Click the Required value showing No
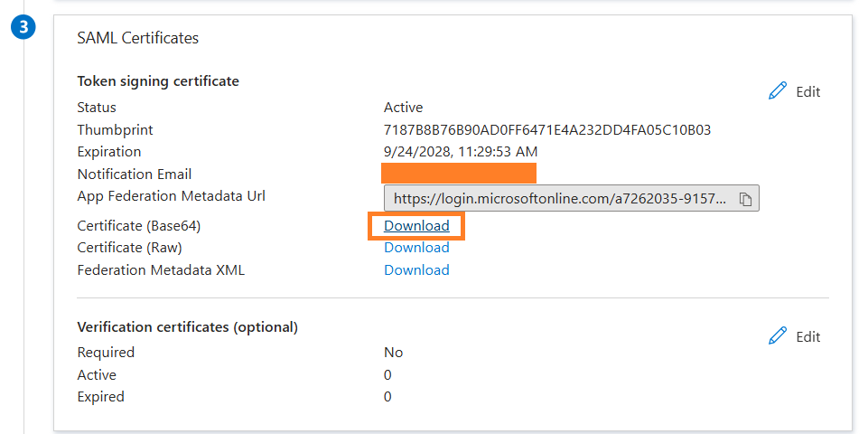Viewport: 868px width, 434px height. 393,353
